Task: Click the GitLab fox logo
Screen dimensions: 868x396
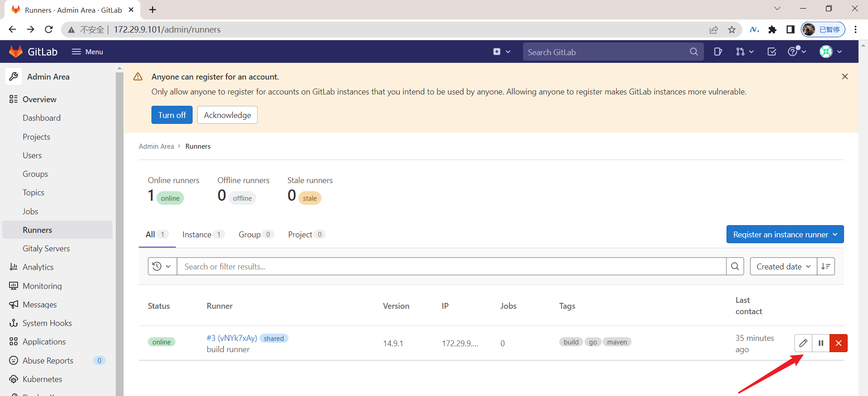Action: click(x=16, y=52)
